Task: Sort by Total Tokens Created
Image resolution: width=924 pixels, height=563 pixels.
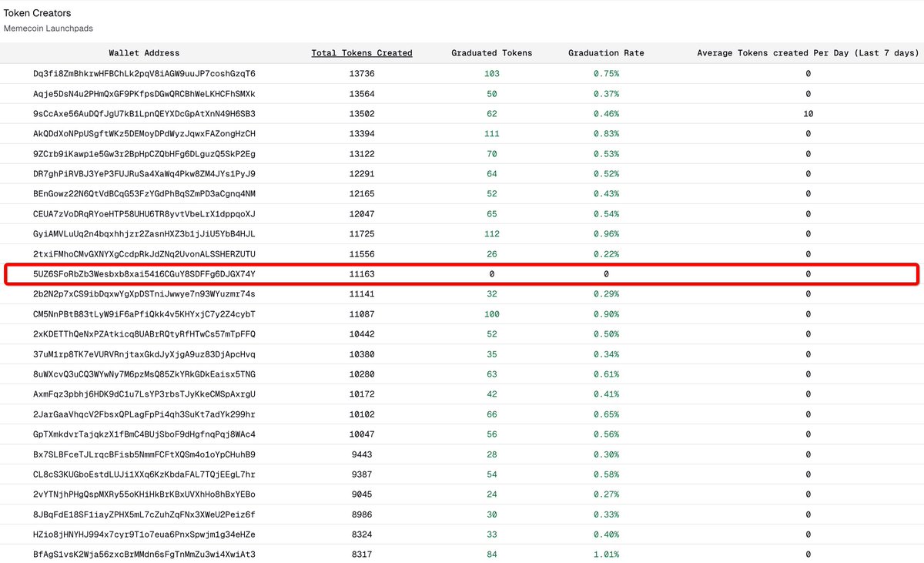Action: (x=361, y=53)
